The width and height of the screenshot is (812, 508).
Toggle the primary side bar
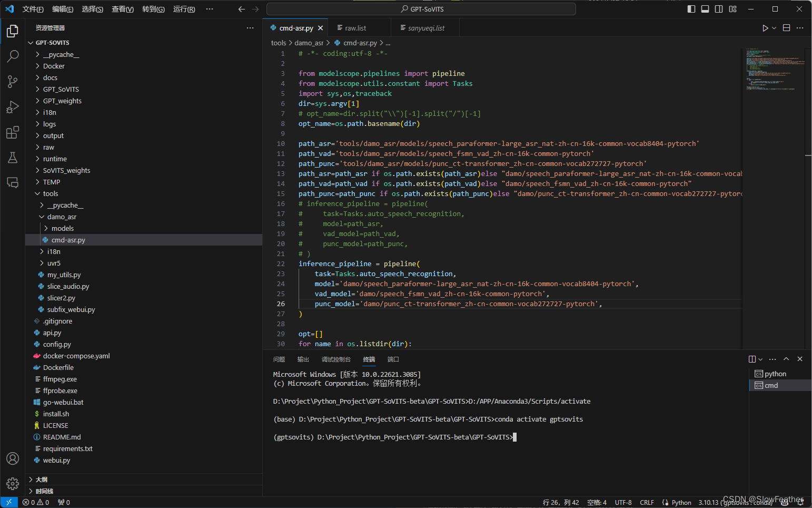click(x=691, y=9)
